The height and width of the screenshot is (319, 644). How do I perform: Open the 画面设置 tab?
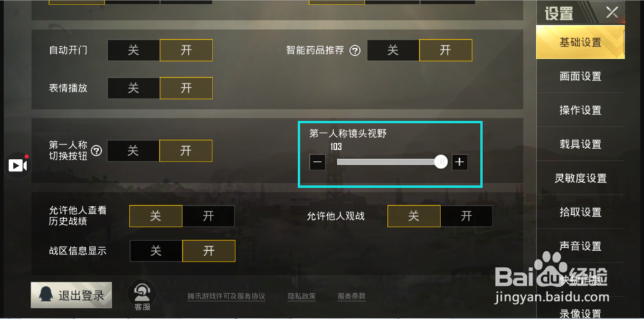click(x=580, y=77)
